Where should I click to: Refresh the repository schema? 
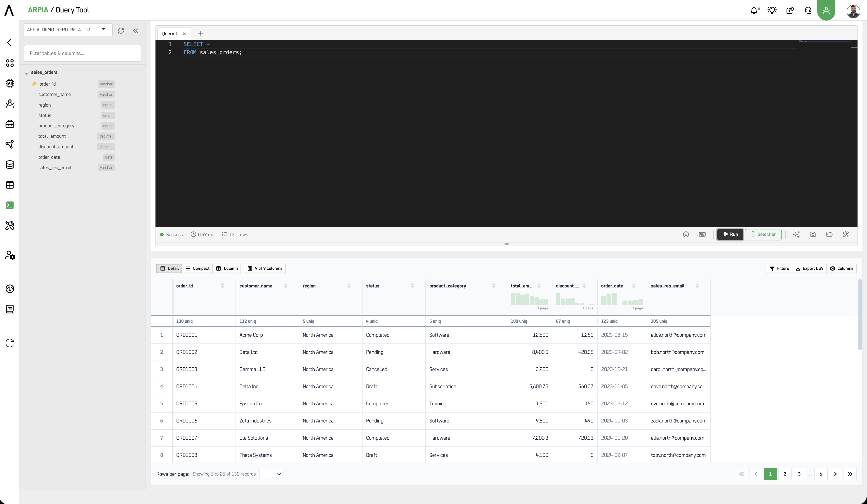[121, 31]
